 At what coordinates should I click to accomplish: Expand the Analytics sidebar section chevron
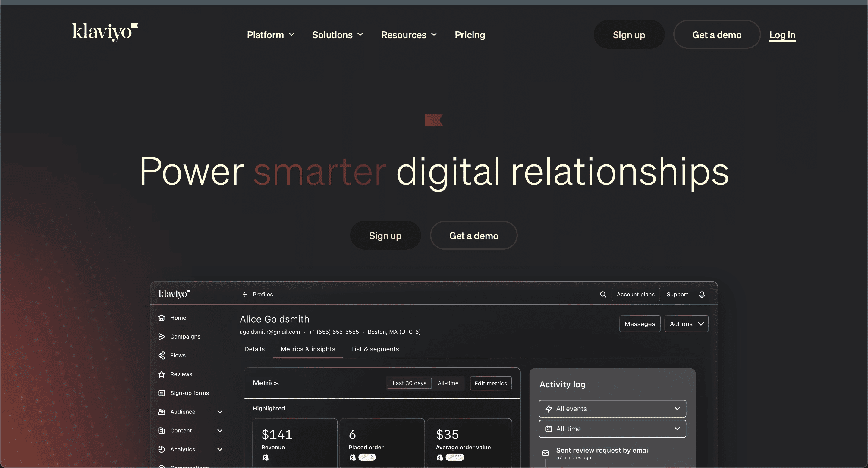220,449
